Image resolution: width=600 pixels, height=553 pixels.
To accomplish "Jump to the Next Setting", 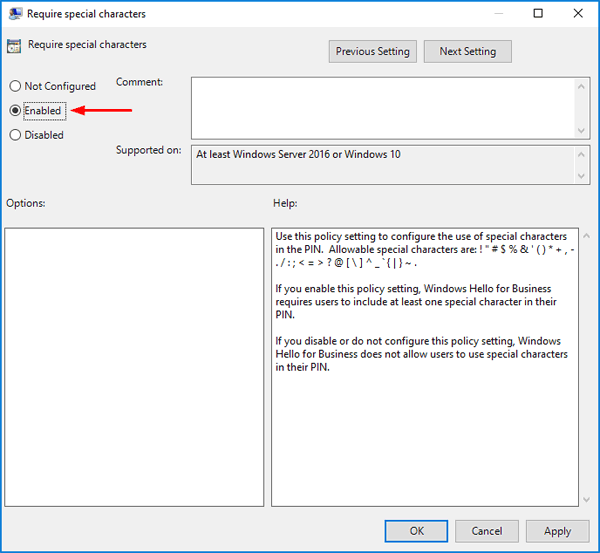I will pos(467,52).
